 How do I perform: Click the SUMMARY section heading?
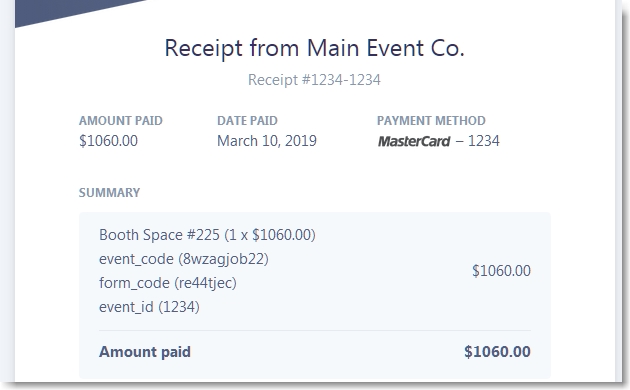109,192
